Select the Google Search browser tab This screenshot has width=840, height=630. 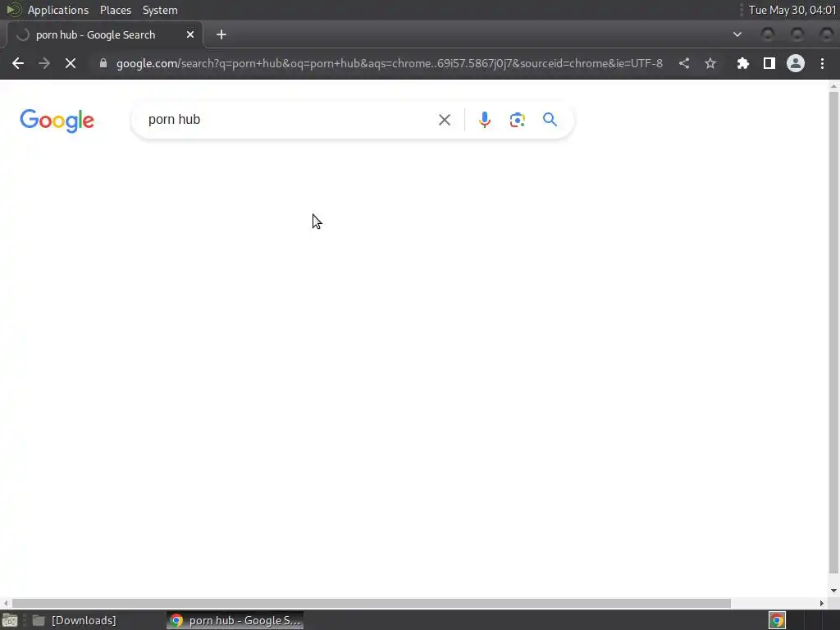(x=104, y=34)
